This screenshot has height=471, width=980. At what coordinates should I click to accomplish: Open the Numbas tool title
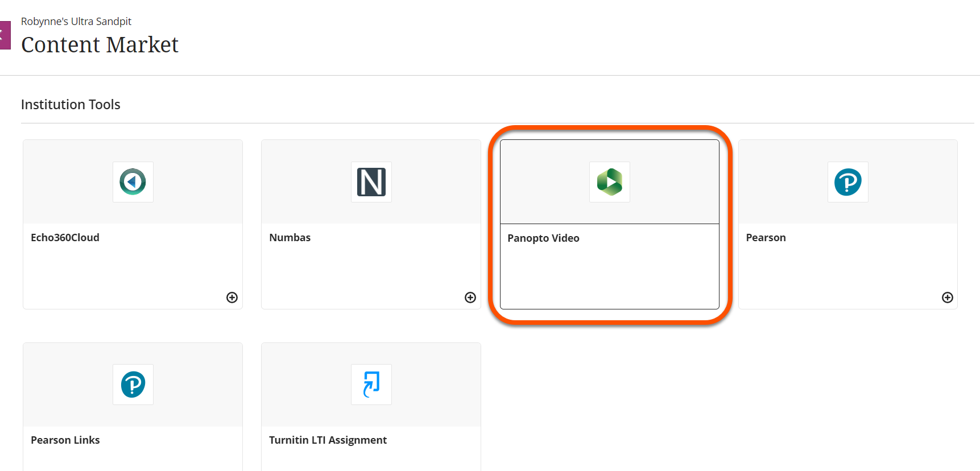[x=290, y=238]
